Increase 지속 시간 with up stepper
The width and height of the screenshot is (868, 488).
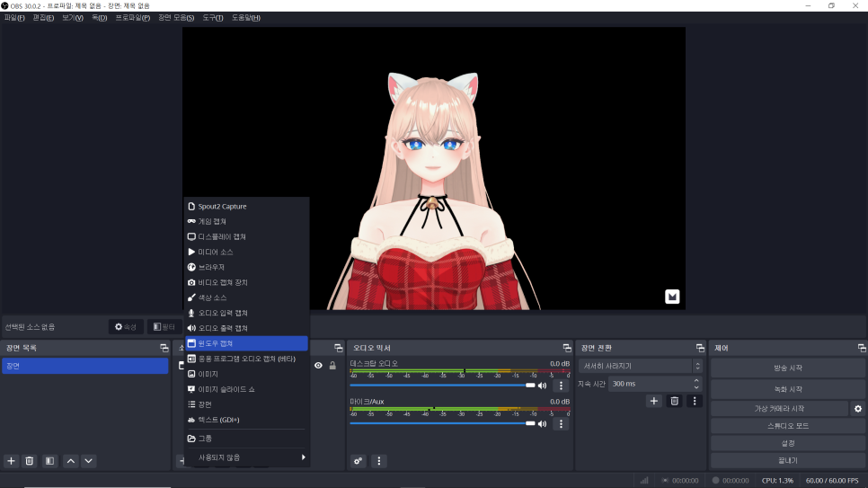[x=696, y=380]
